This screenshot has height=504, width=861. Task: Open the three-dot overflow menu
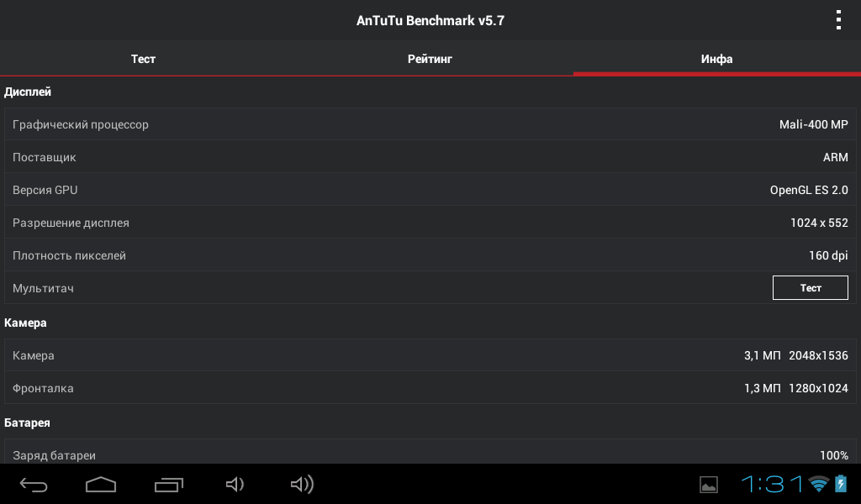(838, 20)
